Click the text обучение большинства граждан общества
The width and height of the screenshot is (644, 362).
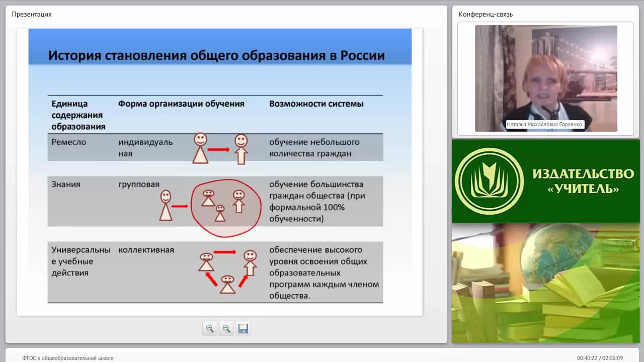click(x=317, y=201)
